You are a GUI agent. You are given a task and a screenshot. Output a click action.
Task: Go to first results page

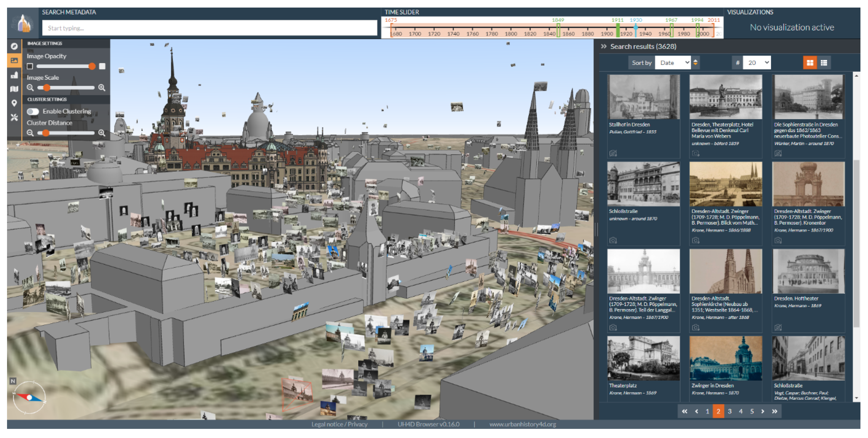point(684,411)
